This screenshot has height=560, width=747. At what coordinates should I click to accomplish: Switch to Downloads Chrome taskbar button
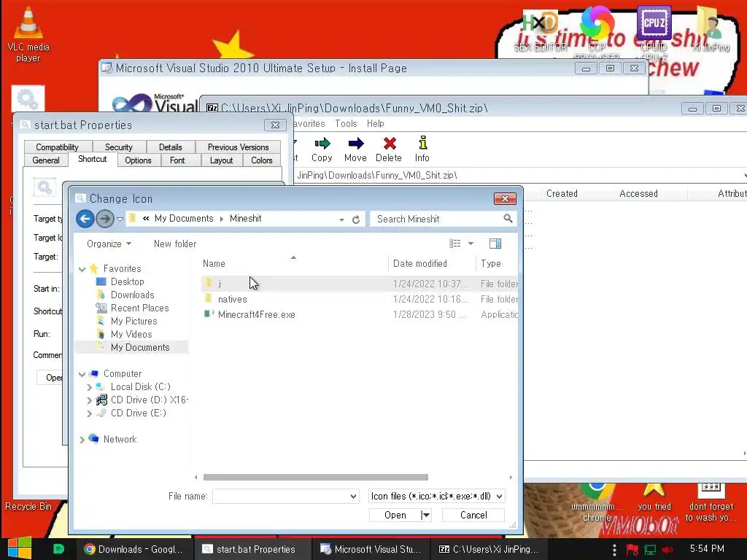[x=134, y=549]
